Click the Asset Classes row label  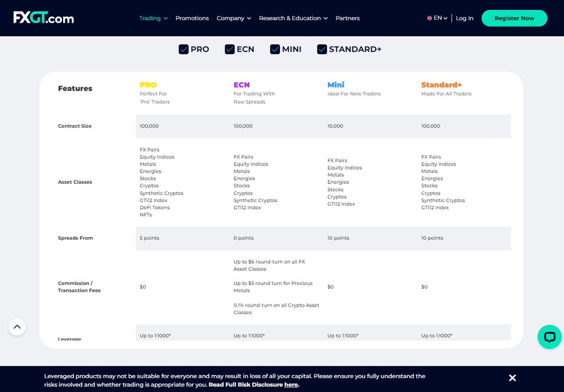[75, 182]
